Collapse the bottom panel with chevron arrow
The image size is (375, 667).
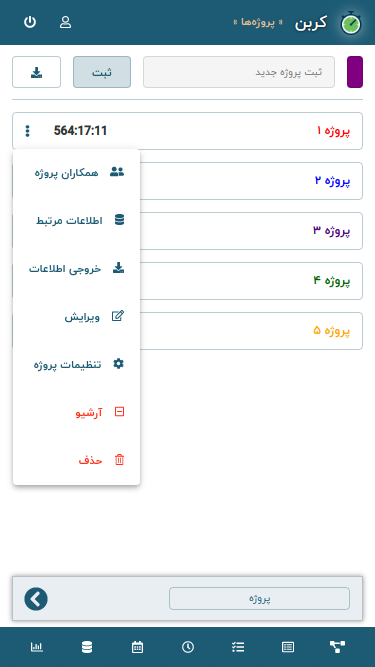(x=36, y=599)
